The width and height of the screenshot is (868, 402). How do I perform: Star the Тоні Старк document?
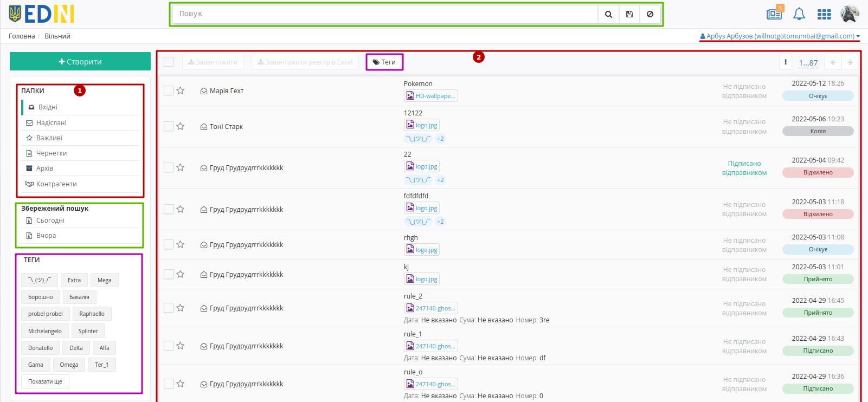point(181,126)
